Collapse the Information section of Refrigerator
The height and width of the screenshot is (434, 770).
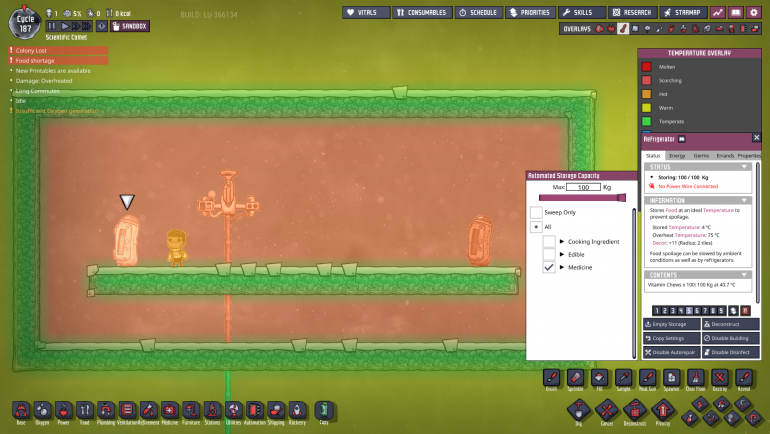coord(746,201)
